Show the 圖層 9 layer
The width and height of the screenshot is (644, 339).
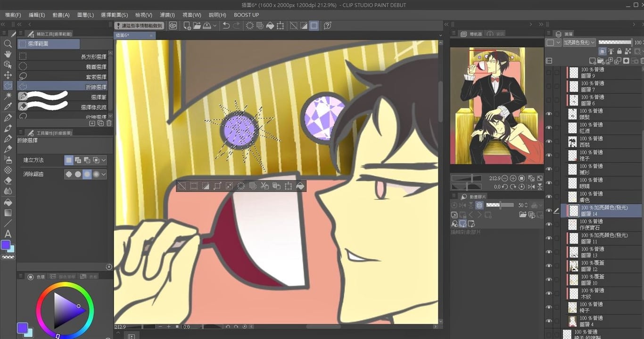(x=549, y=73)
